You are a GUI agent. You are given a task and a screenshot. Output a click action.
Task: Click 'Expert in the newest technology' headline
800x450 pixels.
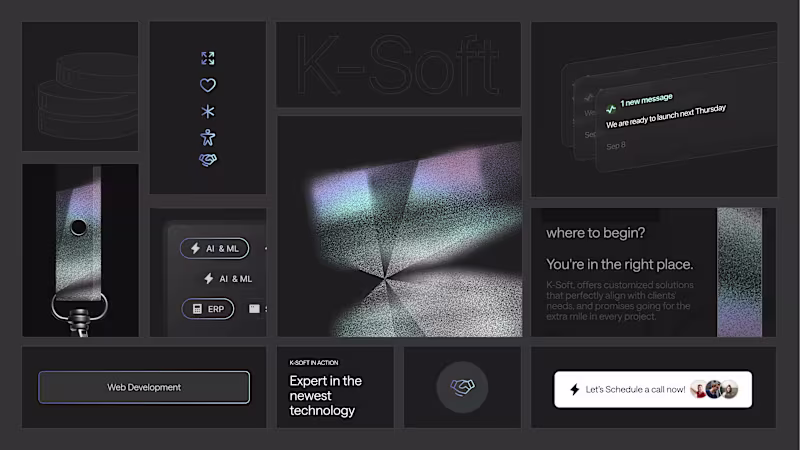[x=326, y=395]
